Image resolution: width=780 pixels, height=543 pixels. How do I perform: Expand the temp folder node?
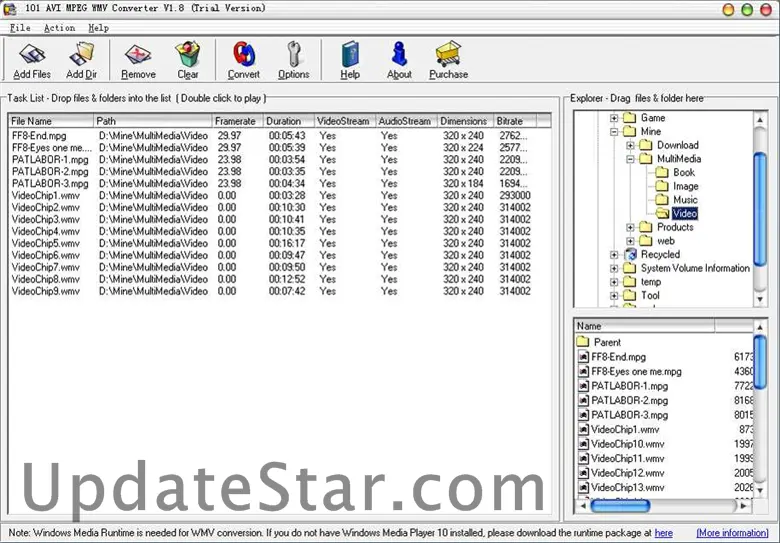[614, 282]
